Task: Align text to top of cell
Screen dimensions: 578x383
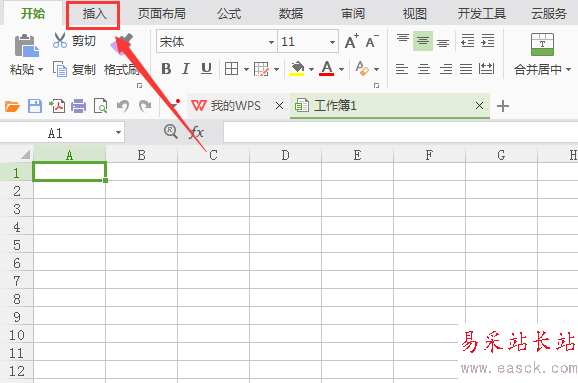Action: (x=403, y=39)
